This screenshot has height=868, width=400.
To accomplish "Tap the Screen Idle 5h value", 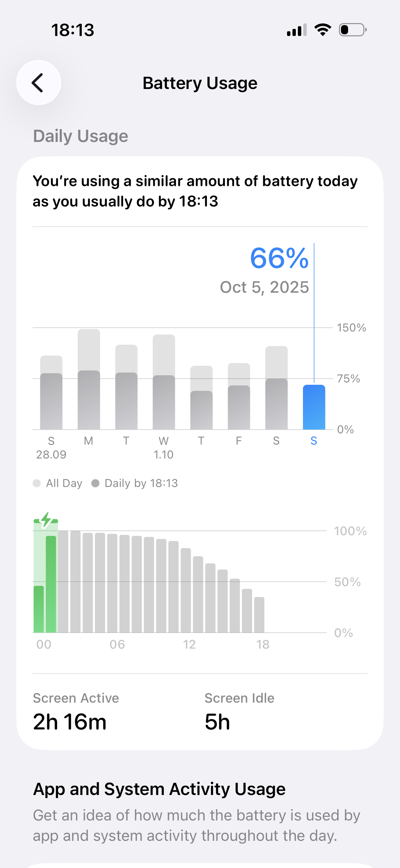I will tap(217, 722).
